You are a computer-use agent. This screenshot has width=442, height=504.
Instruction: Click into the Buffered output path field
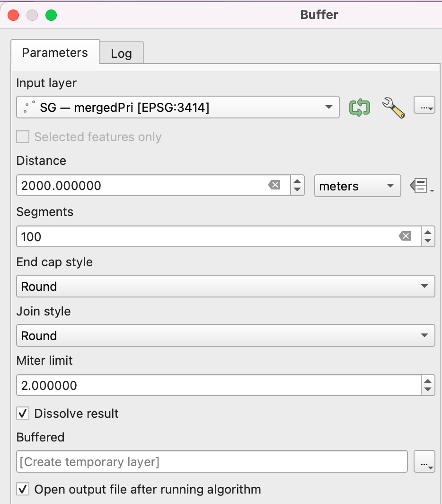pos(212,462)
